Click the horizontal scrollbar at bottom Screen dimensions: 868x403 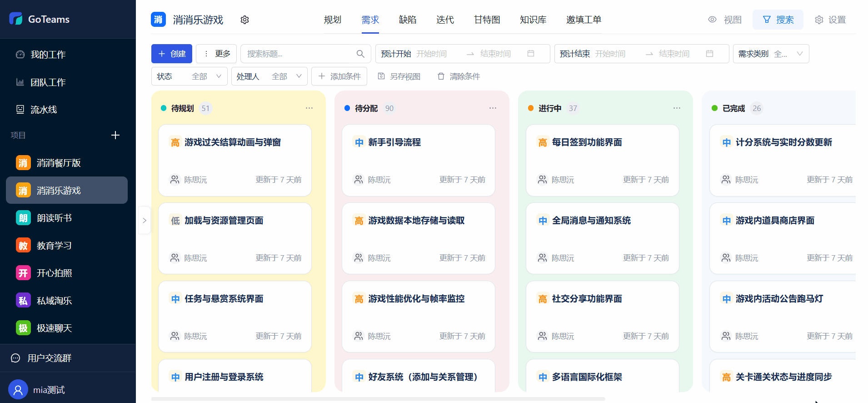378,399
